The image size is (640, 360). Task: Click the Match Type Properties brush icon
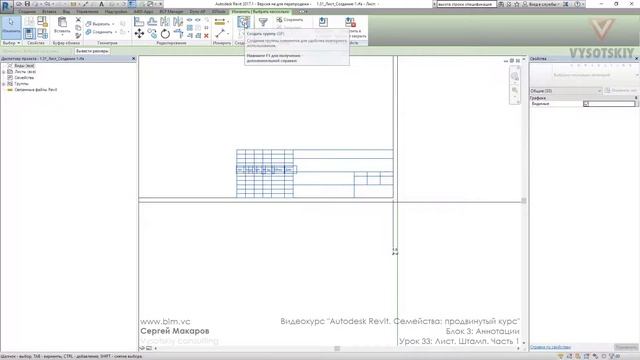[78, 36]
